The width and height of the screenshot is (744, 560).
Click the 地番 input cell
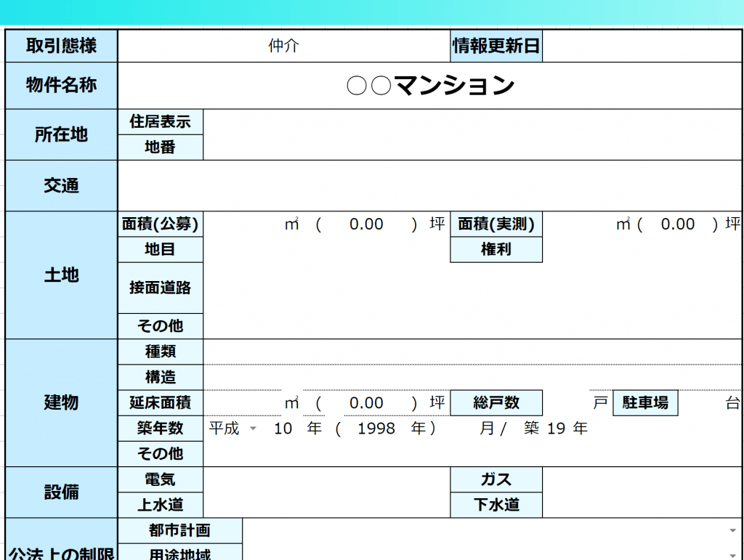pos(472,147)
